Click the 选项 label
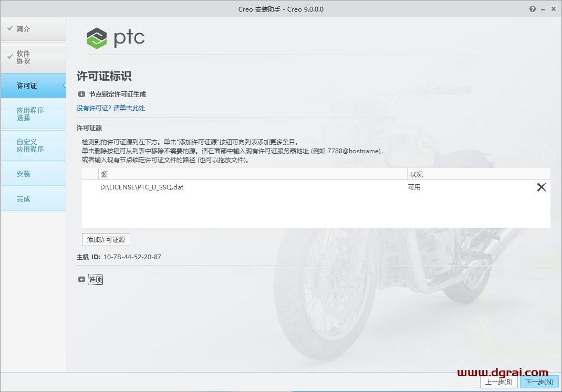Viewport: 562px width, 392px height. click(96, 280)
